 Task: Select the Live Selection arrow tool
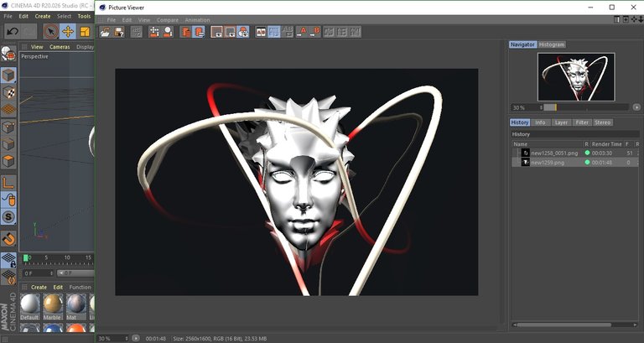tap(51, 31)
